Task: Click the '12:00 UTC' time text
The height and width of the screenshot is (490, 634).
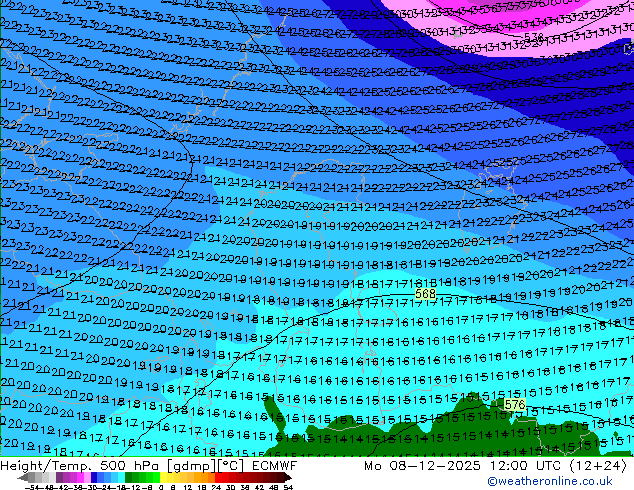Action: (525, 466)
